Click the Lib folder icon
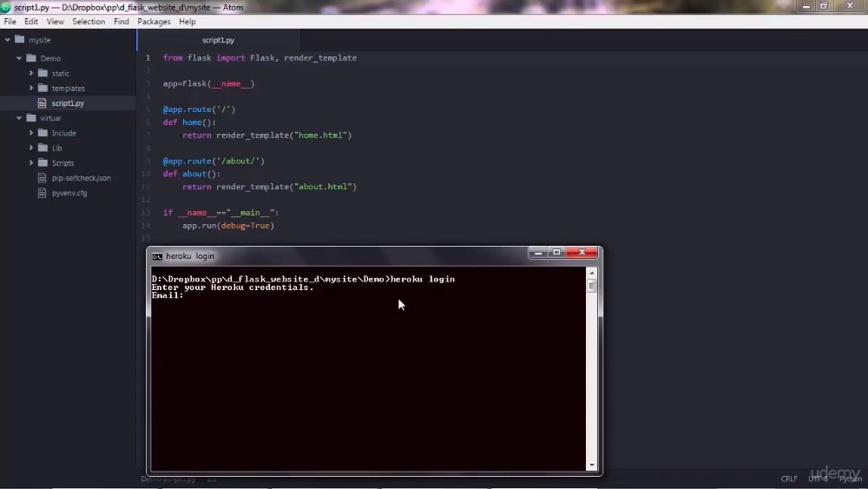The height and width of the screenshot is (489, 868). (x=43, y=148)
